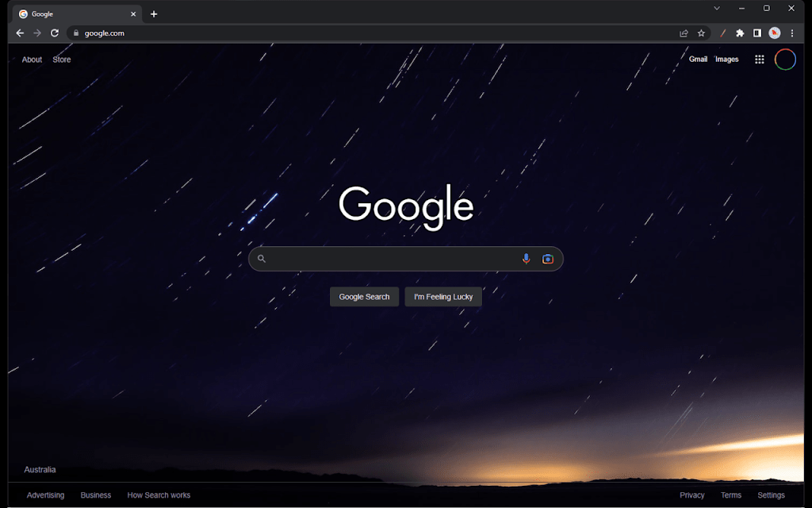Click the magnifier icon in search box
812x508 pixels.
coord(262,259)
